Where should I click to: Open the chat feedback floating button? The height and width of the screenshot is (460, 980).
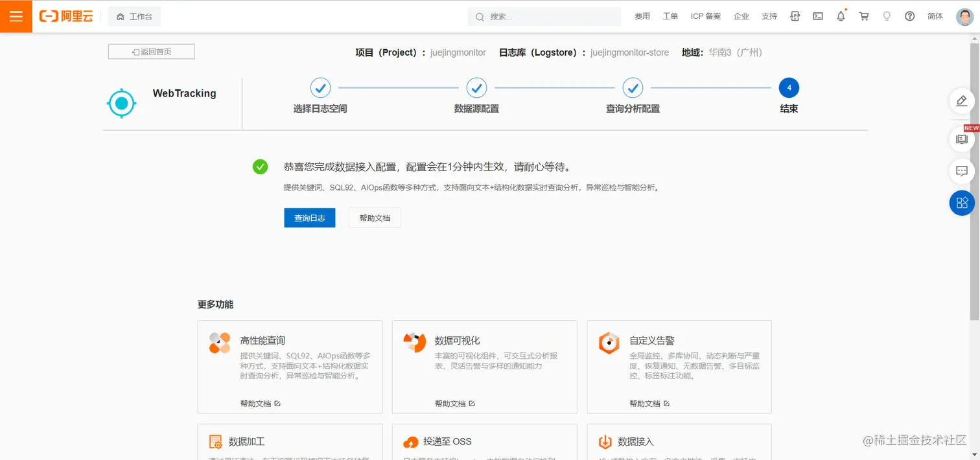[962, 172]
